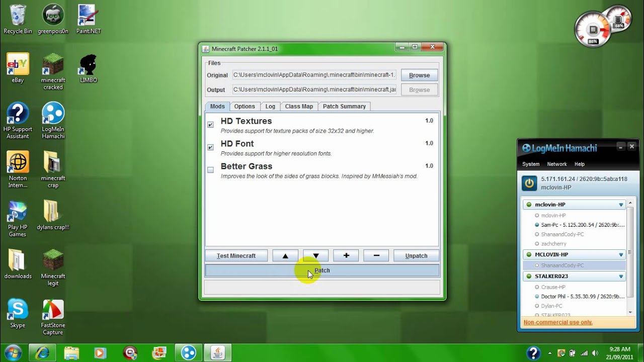The image size is (644, 362).
Task: Open the eBay desktop shortcut
Action: pos(18,68)
